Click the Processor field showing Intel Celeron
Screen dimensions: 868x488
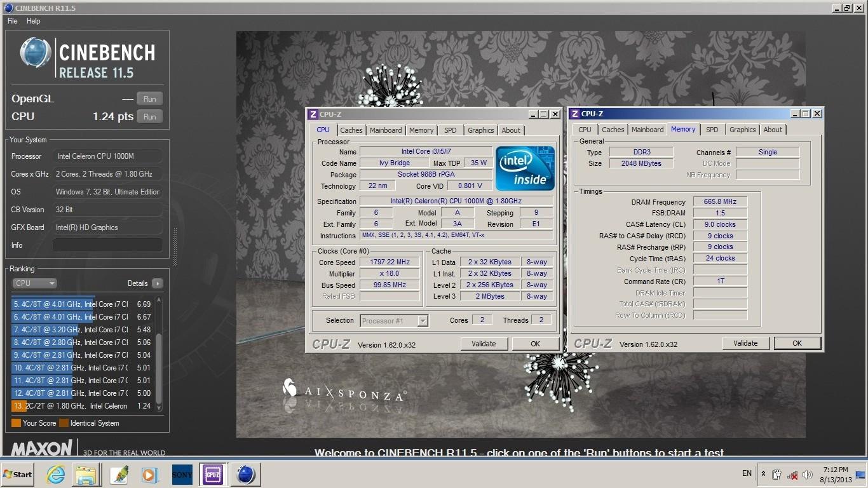click(x=107, y=156)
